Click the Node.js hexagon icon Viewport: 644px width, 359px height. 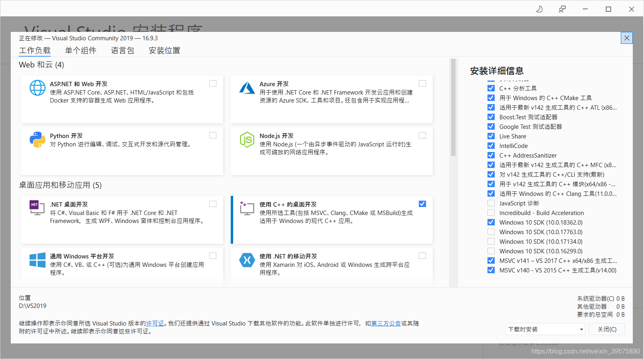click(x=247, y=140)
